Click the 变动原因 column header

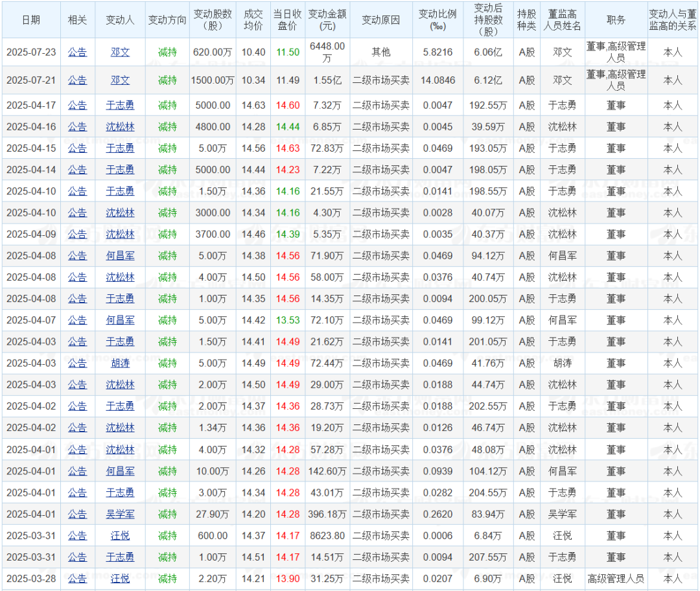(x=381, y=20)
